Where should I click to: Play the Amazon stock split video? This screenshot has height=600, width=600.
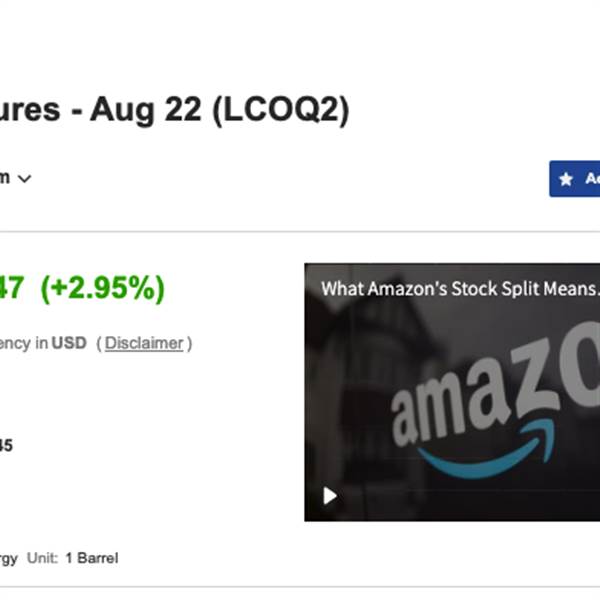329,495
